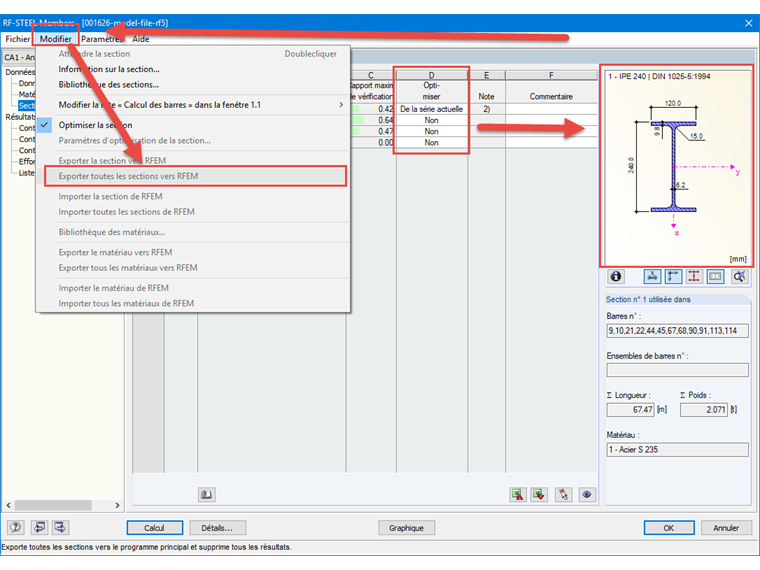The width and height of the screenshot is (760, 570).
Task: Go to the previous window arrow icon
Action: click(39, 527)
